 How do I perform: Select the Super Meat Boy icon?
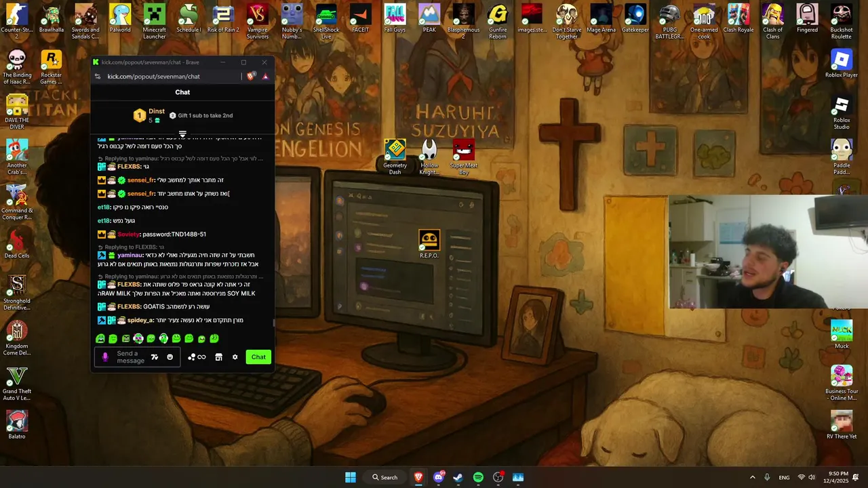(464, 157)
